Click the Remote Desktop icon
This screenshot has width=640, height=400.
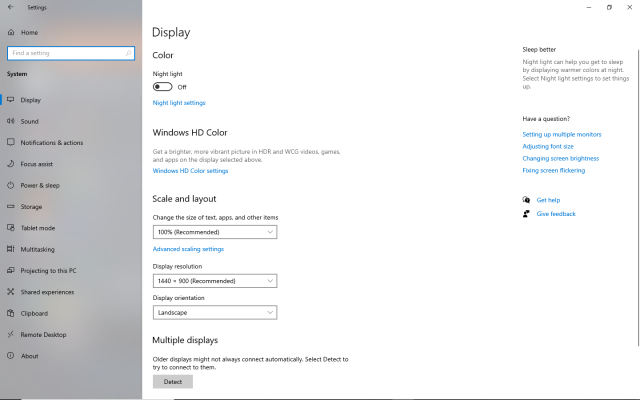pos(10,334)
